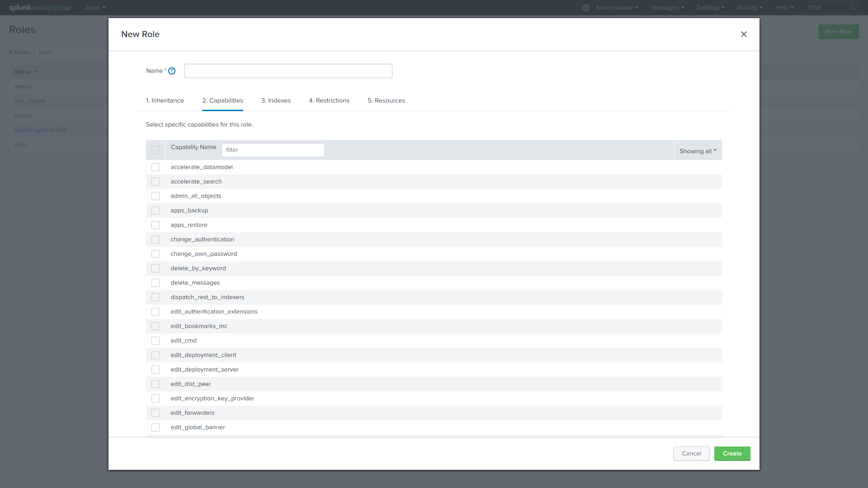Open the 5. Resources tab
The image size is (868, 488).
386,101
